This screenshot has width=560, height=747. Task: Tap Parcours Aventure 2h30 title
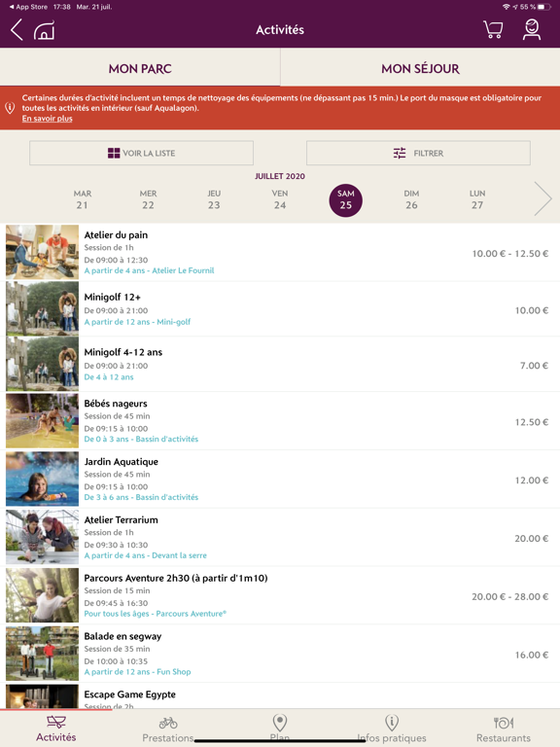click(176, 578)
